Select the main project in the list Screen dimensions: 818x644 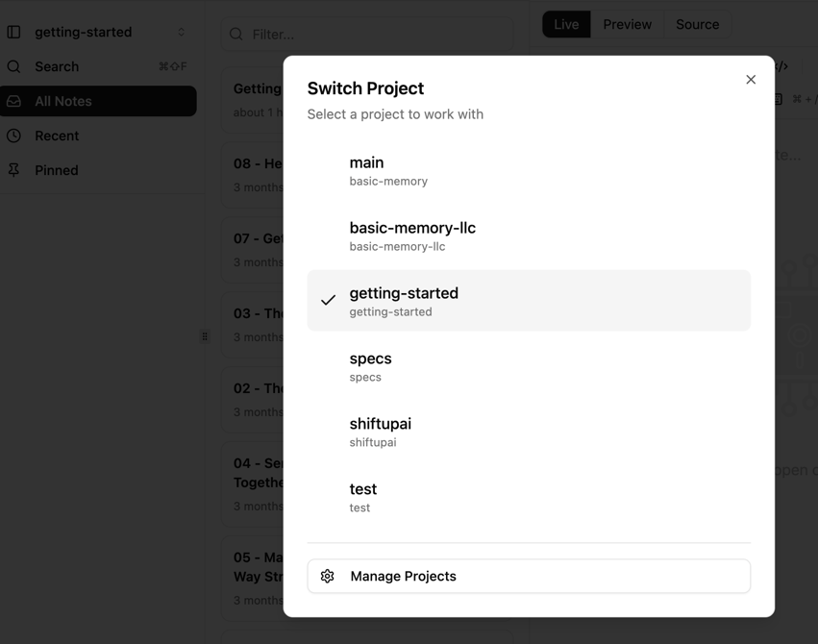click(x=529, y=170)
